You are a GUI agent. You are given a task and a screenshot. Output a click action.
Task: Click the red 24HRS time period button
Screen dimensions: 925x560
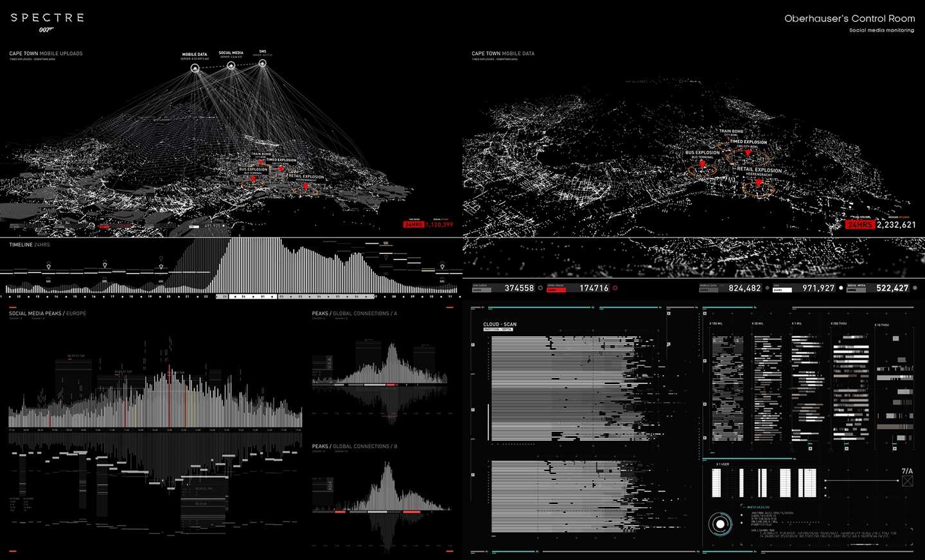click(x=413, y=225)
